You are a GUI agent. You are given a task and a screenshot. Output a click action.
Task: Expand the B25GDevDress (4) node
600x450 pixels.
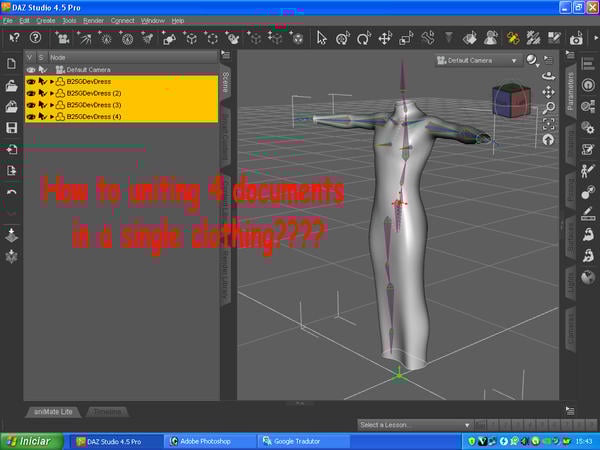click(x=52, y=117)
